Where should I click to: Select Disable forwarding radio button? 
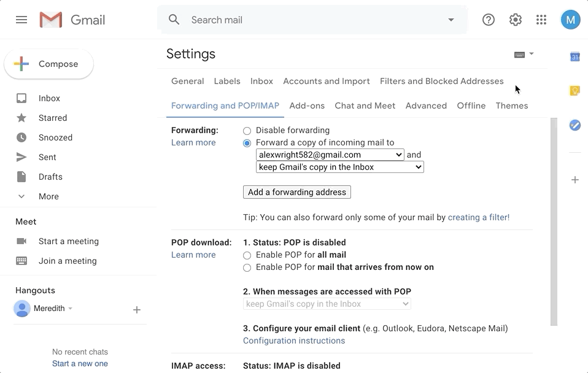[247, 131]
